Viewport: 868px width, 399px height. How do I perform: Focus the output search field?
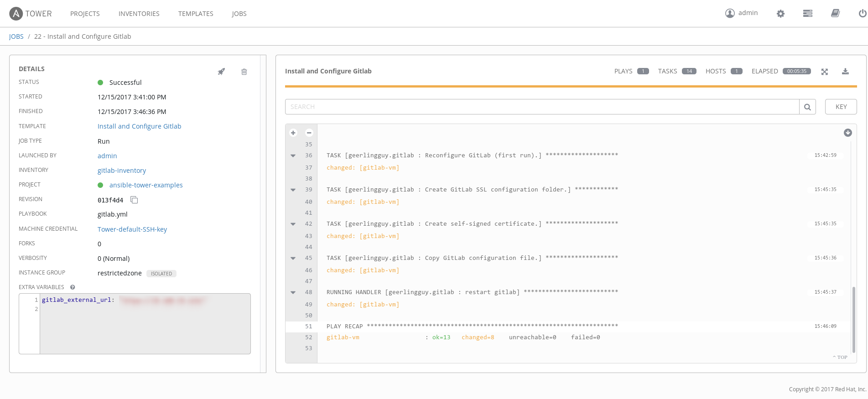point(542,107)
